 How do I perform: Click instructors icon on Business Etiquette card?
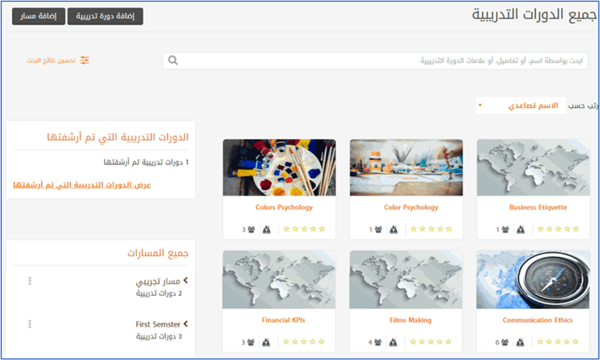[x=520, y=230]
